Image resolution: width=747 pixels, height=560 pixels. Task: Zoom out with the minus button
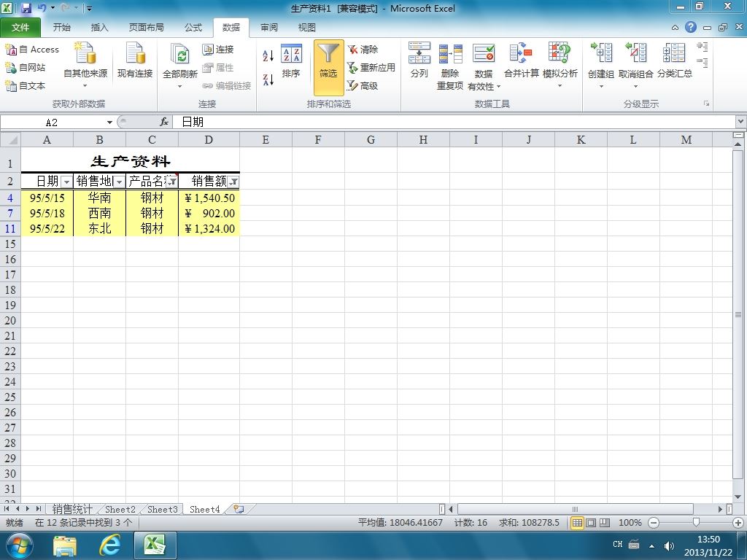[x=654, y=523]
